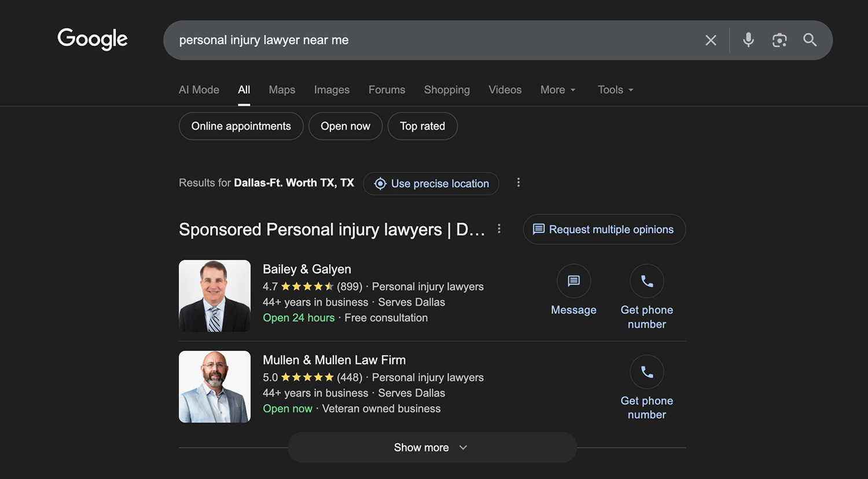Open the Mullen & Mullen lawyer photo

214,386
